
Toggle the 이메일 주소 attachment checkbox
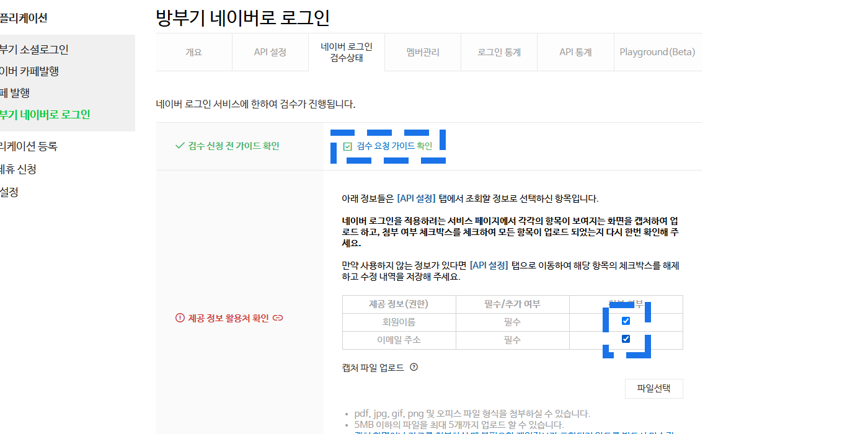coord(626,339)
